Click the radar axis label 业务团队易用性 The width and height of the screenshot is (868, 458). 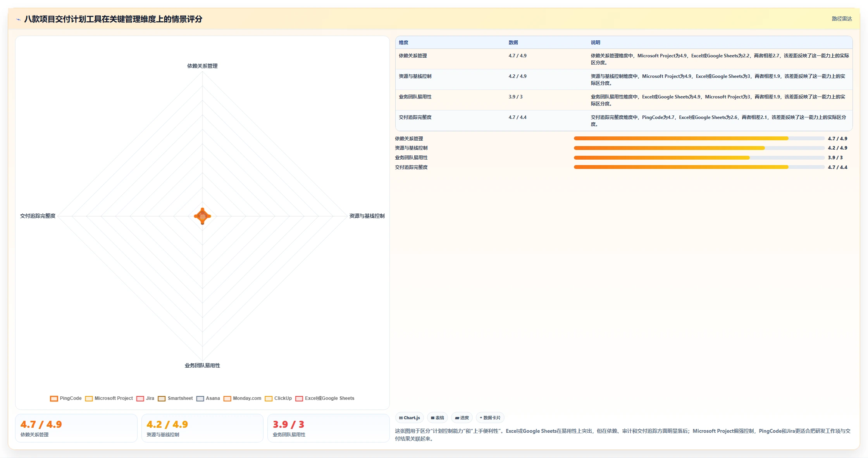(202, 365)
